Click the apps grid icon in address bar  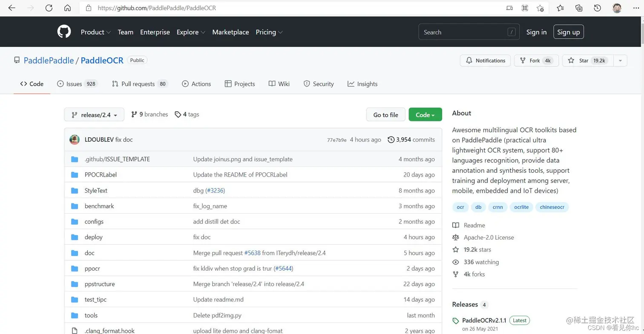[x=525, y=8]
